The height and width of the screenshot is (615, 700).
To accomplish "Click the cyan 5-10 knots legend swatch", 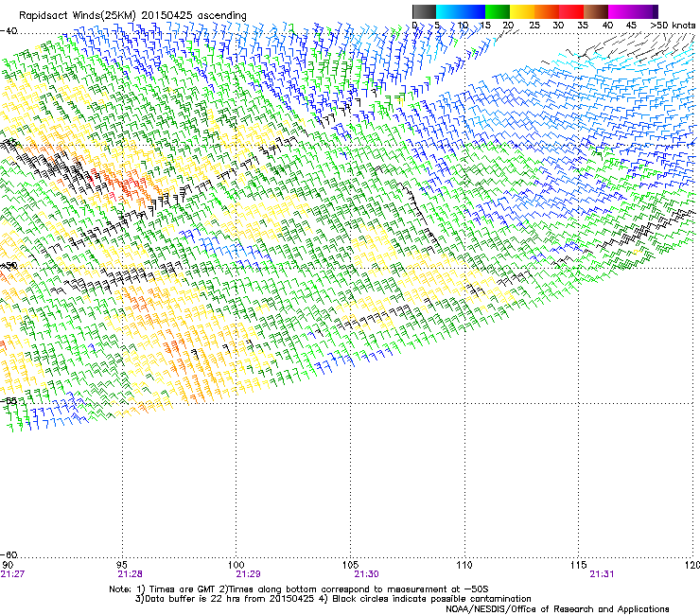I will coord(448,11).
